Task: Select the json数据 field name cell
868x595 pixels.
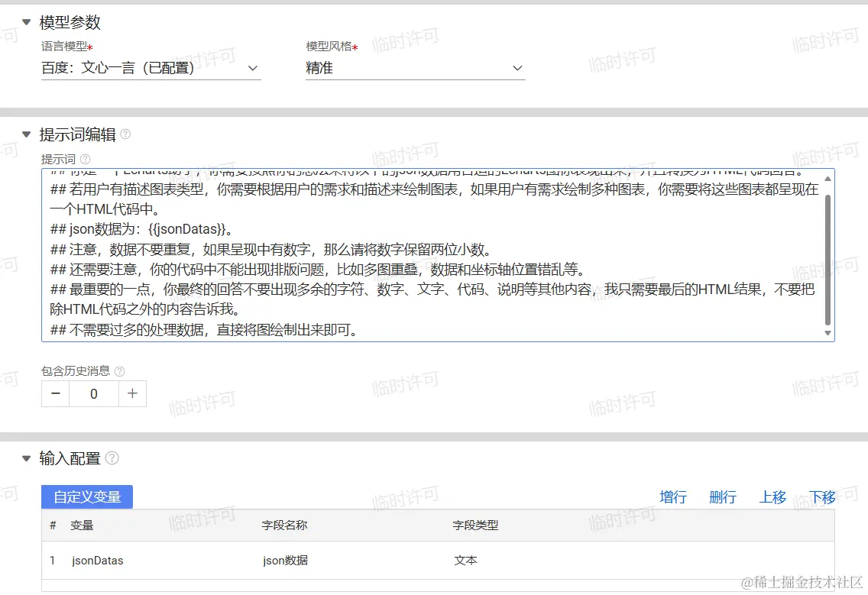Action: pyautogui.click(x=286, y=561)
